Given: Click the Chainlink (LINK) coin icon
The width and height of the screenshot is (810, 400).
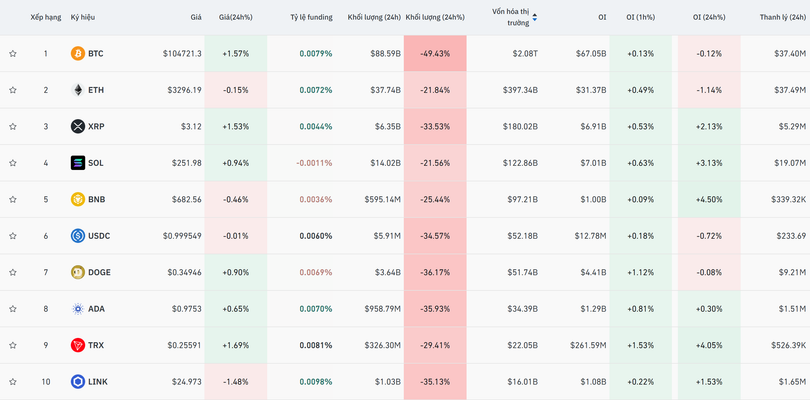Looking at the screenshot, I should pos(78,382).
